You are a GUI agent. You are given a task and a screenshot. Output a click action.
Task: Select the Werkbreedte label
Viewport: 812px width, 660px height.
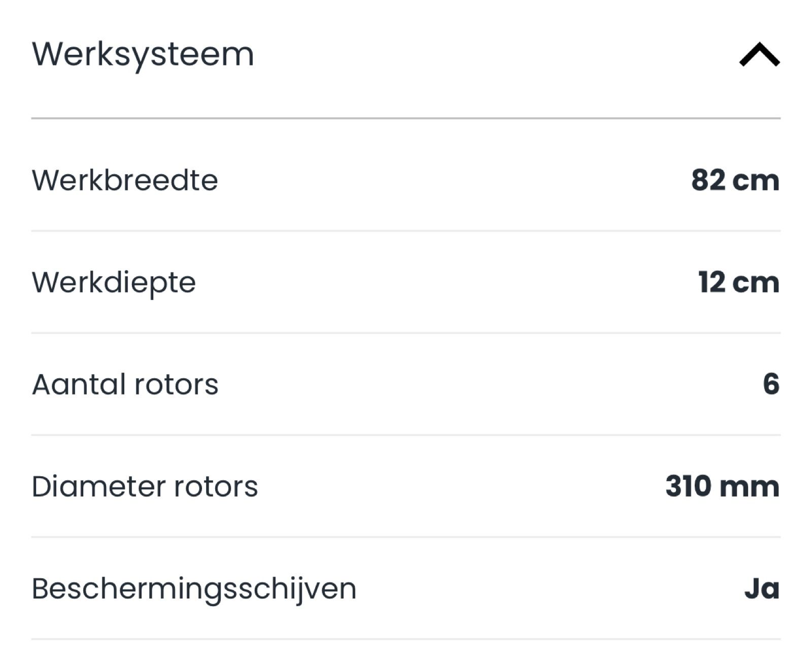click(x=125, y=180)
